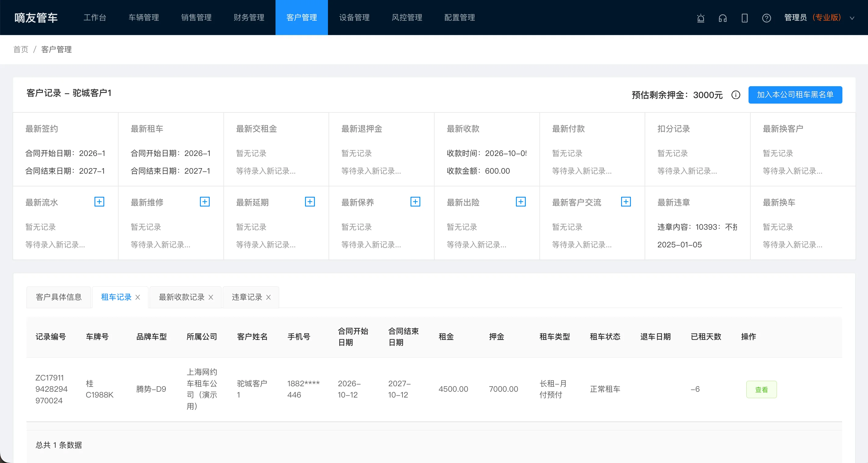Open the 最新换客户 card
This screenshot has width=868, height=463.
coord(803,149)
